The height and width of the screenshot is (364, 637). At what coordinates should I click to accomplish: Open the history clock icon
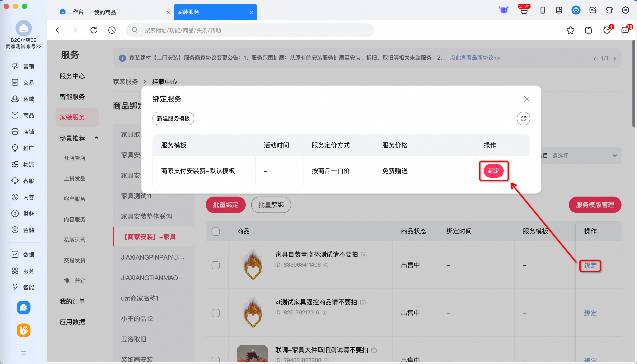tap(112, 30)
